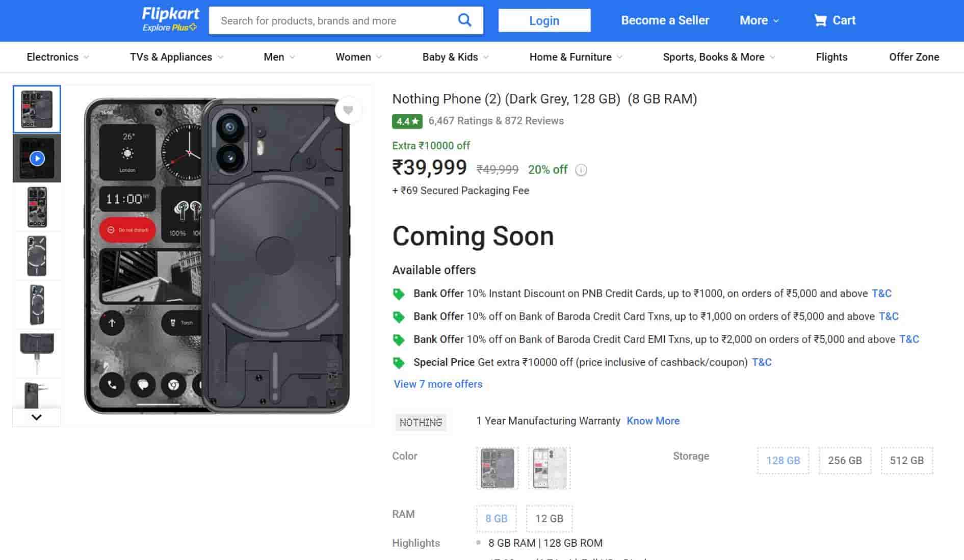
Task: Click the Flipkart Explore Plus logo
Action: [170, 20]
